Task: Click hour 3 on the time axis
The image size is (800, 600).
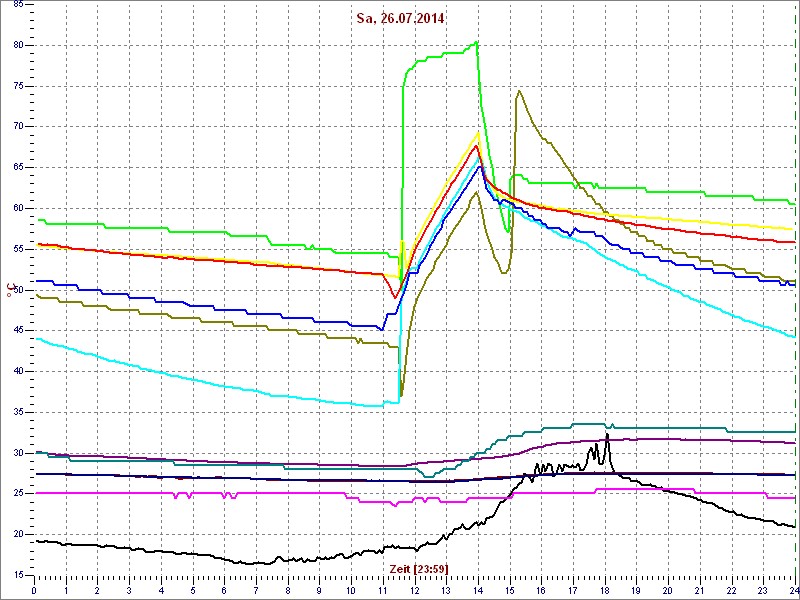Action: coord(129,591)
